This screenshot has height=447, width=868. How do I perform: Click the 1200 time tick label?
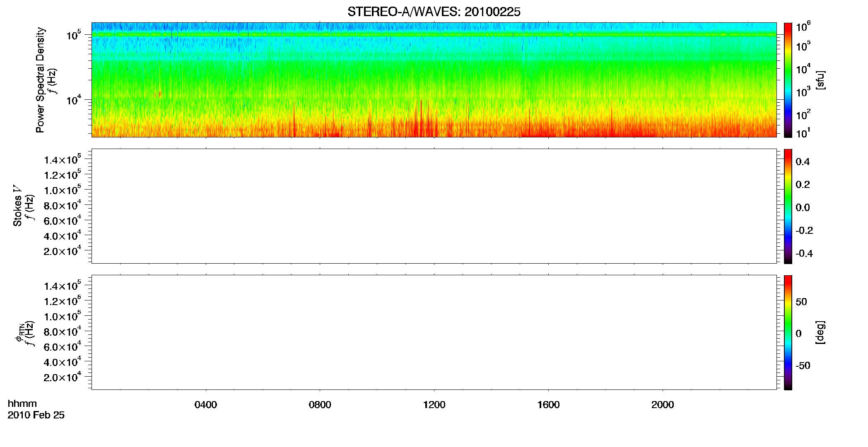pos(434,405)
